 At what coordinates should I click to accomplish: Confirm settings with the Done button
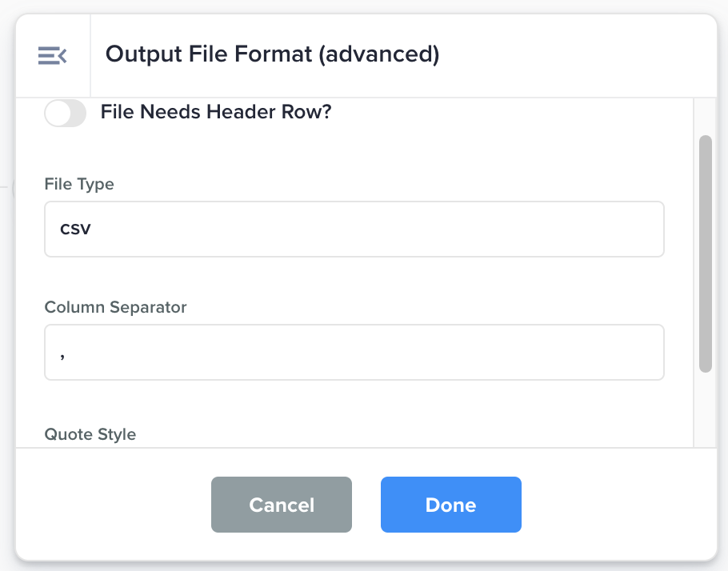pyautogui.click(x=450, y=505)
